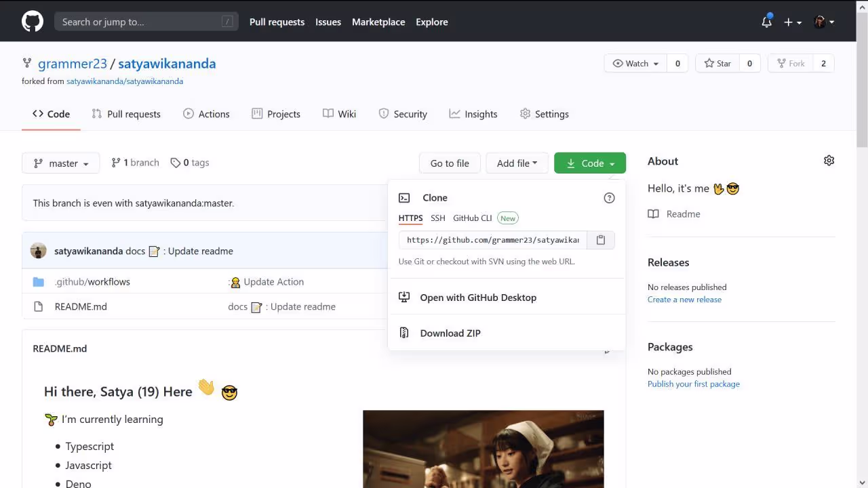Click the file icon beside README.md
This screenshot has width=868, height=488.
39,306
